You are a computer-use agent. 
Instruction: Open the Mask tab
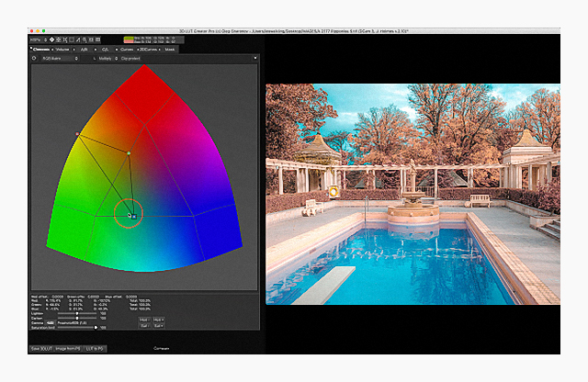click(170, 50)
